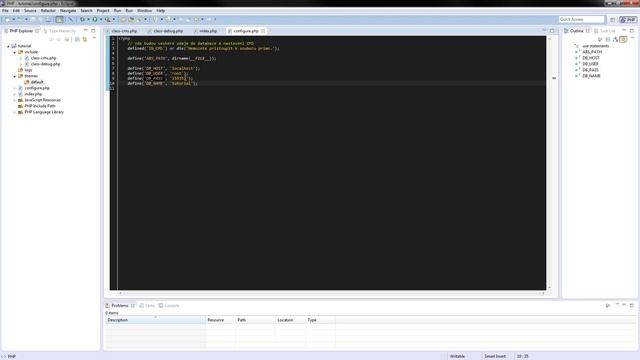Image resolution: width=640 pixels, height=360 pixels.
Task: Click Collapse All in PHP Explorer
Action: click(77, 40)
